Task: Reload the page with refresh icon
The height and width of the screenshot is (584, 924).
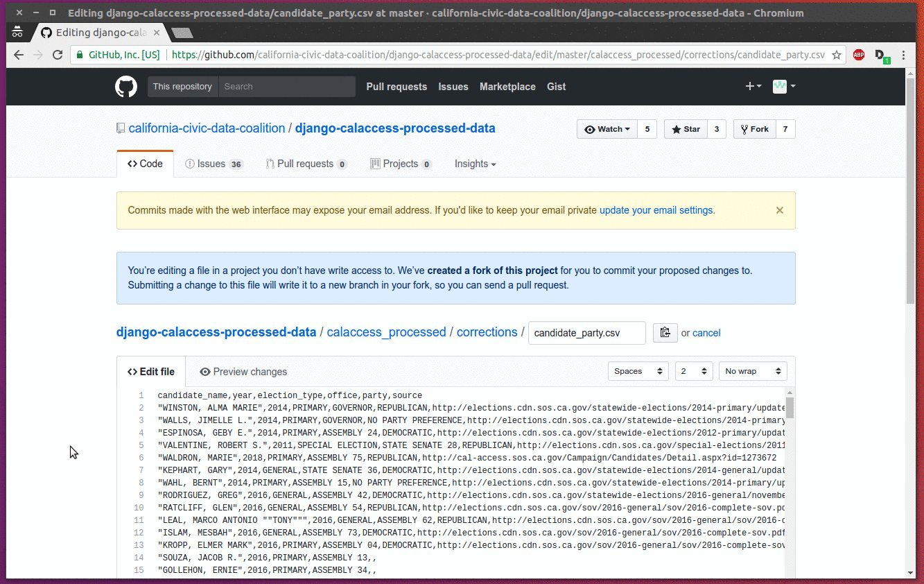Action: (58, 55)
